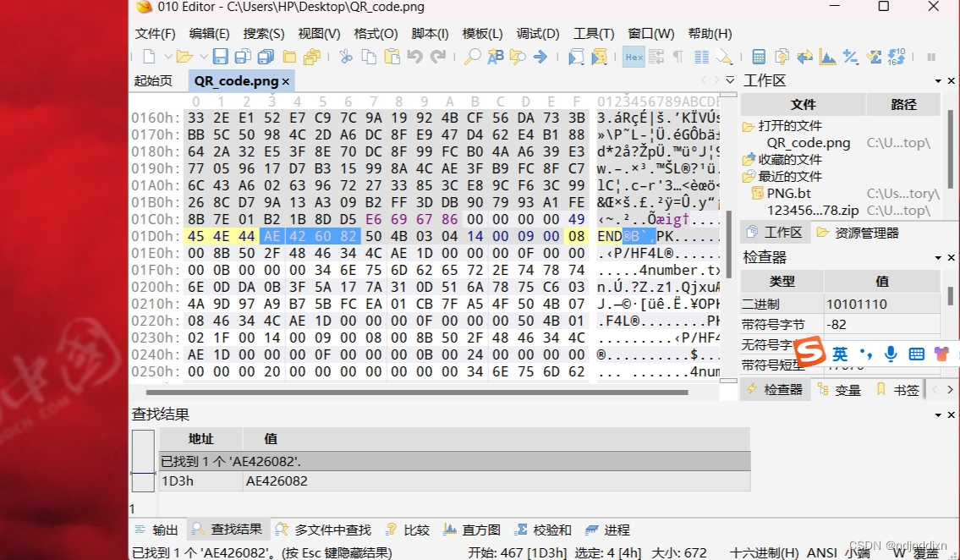This screenshot has width=960, height=560.
Task: Switch to the 书签 tab
Action: pyautogui.click(x=898, y=390)
